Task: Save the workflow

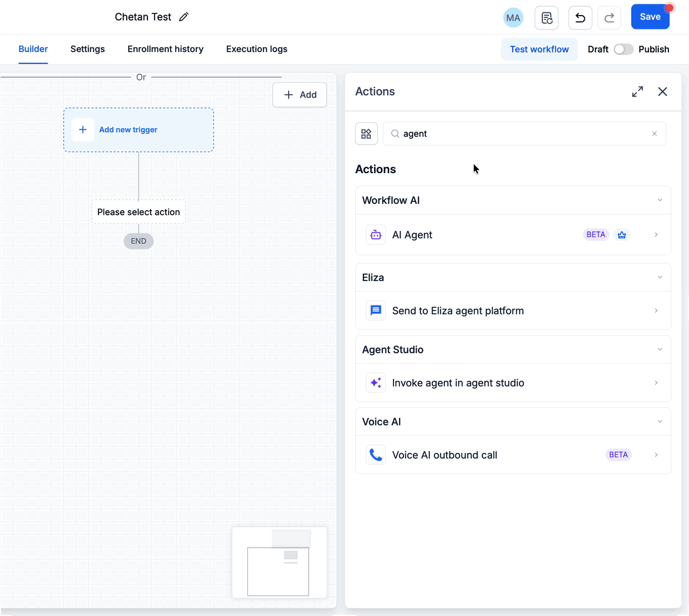Action: coord(650,17)
